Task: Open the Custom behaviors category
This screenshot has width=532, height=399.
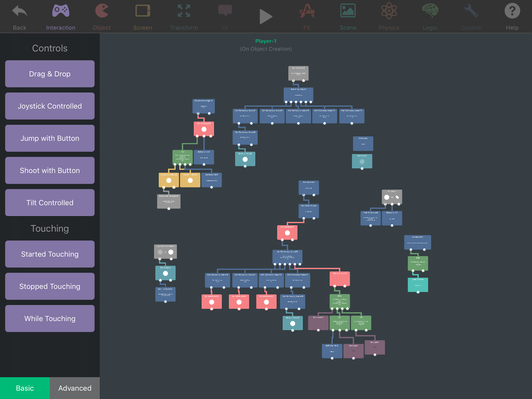Action: (x=471, y=17)
